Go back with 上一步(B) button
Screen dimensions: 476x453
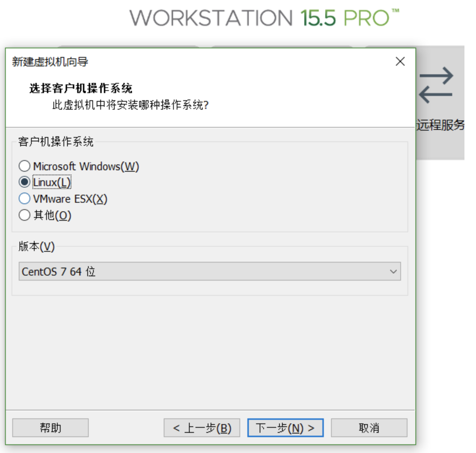click(x=202, y=428)
